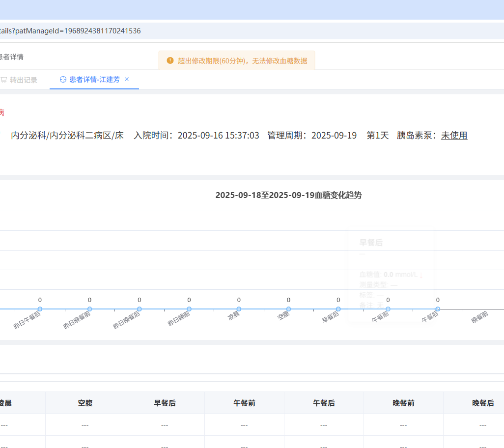Viewport: 504px width, 448px height.
Task: Open the 未使用 insulin pump link
Action: coord(454,135)
